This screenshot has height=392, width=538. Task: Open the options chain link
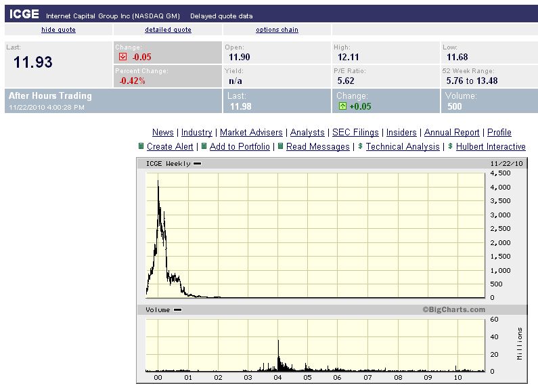click(277, 30)
